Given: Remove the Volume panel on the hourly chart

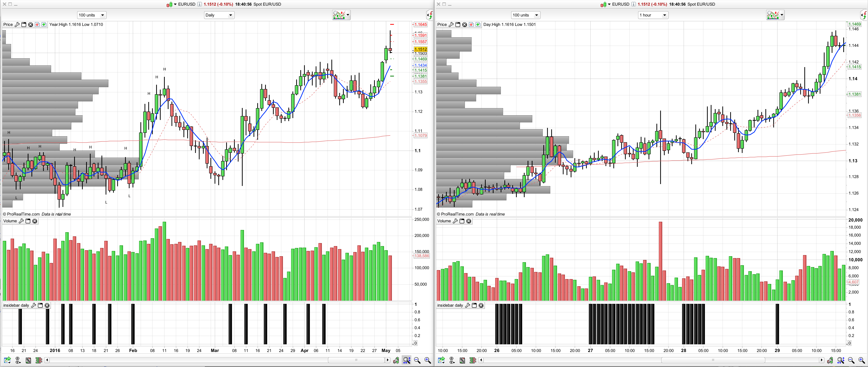Looking at the screenshot, I should tap(469, 221).
